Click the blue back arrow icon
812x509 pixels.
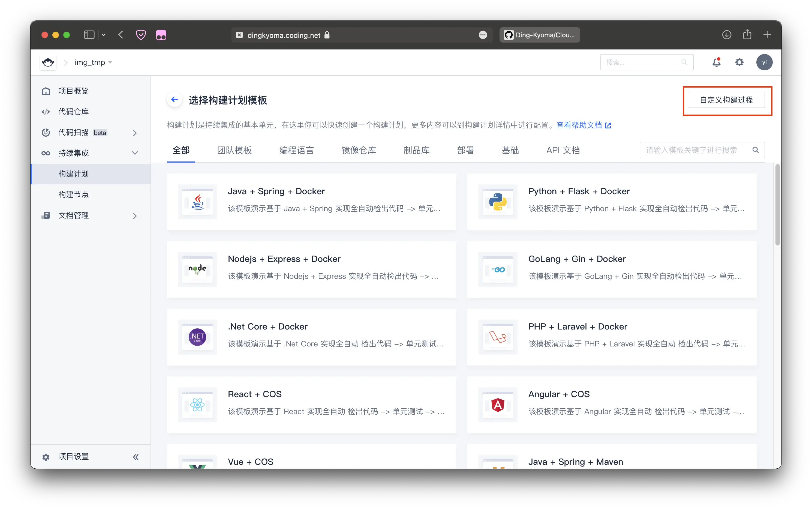click(174, 100)
